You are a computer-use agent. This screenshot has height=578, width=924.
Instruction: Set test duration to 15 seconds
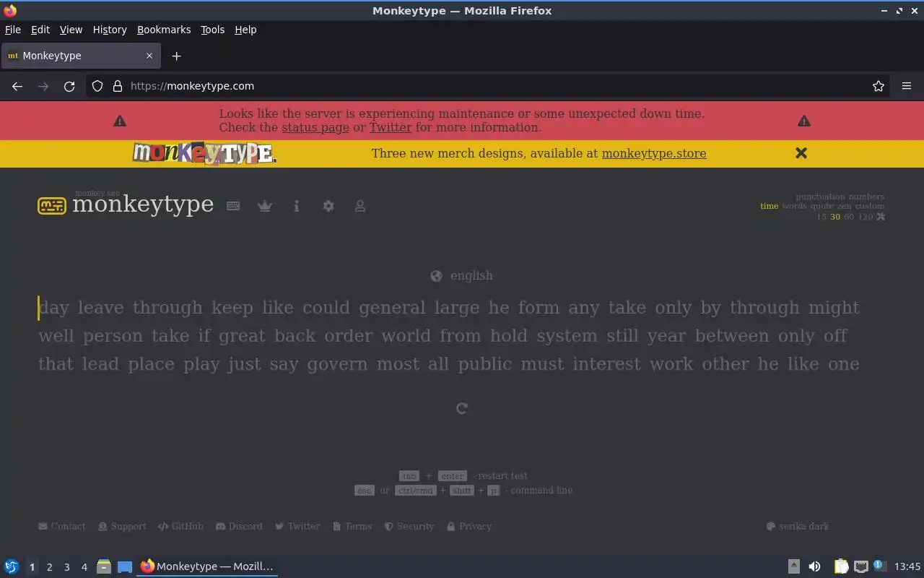821,217
